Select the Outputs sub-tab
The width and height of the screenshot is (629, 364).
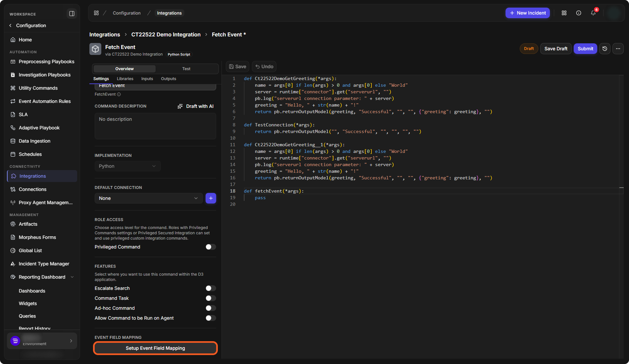click(169, 79)
